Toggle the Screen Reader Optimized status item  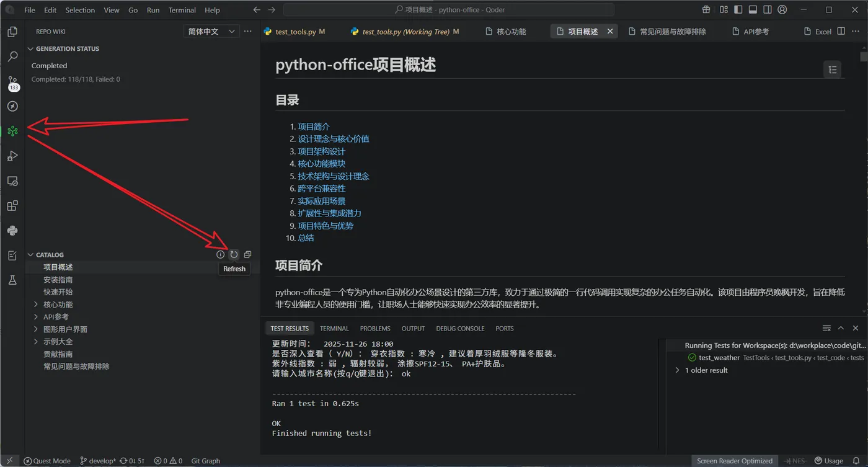(x=734, y=461)
